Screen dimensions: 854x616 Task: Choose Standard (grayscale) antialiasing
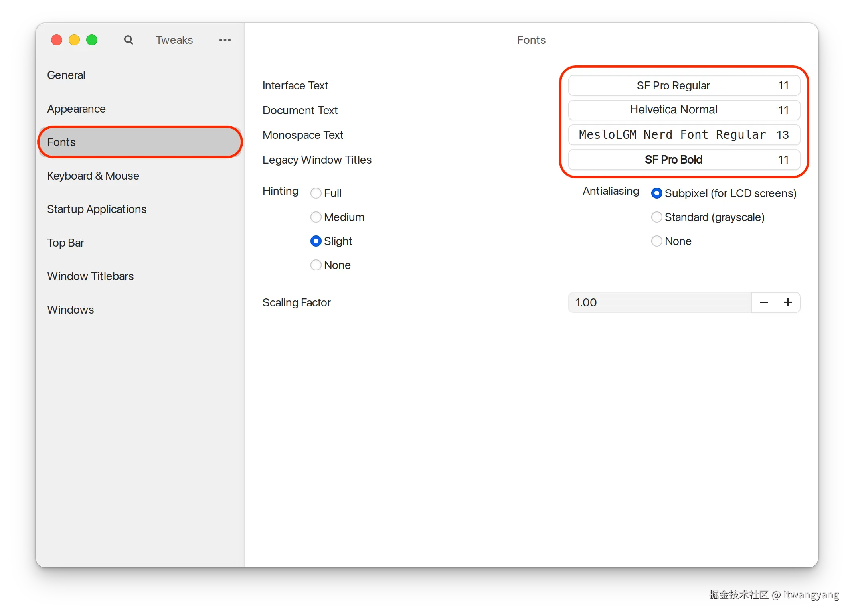pos(656,217)
